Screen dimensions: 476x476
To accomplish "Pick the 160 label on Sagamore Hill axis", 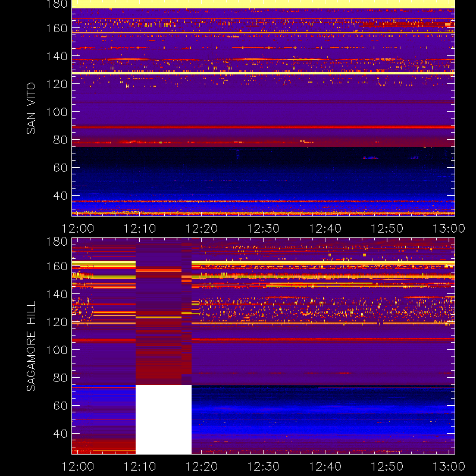I will point(57,266).
